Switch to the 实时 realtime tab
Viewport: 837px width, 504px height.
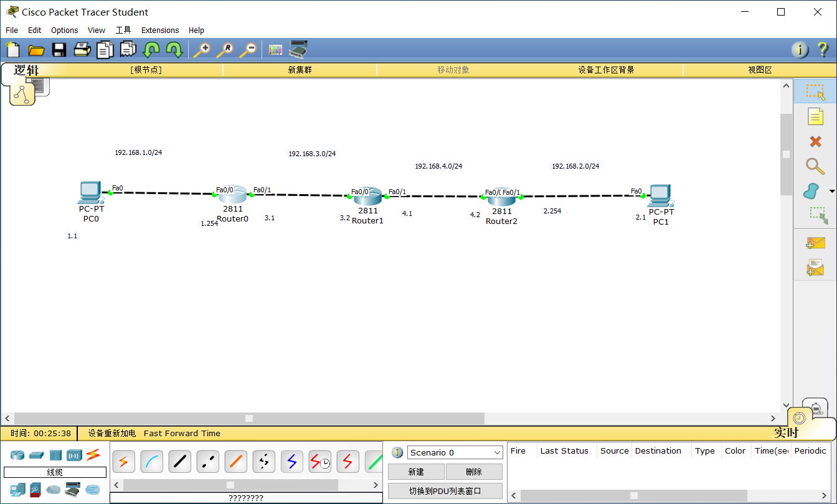tap(786, 432)
